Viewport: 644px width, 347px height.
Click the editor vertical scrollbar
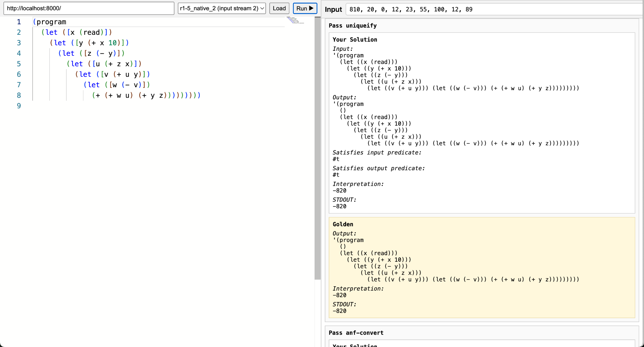(318, 148)
